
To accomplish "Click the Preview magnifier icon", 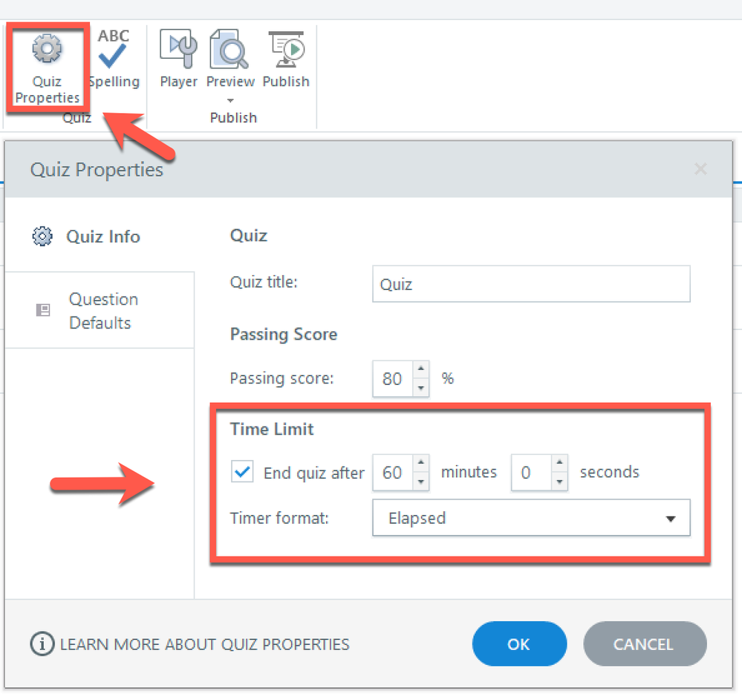I will (x=230, y=51).
